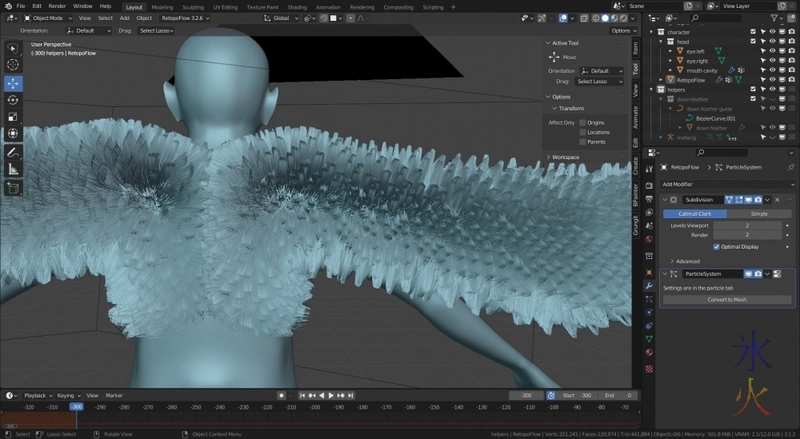Exclude the helpers collection via its checkbox

pyautogui.click(x=753, y=89)
